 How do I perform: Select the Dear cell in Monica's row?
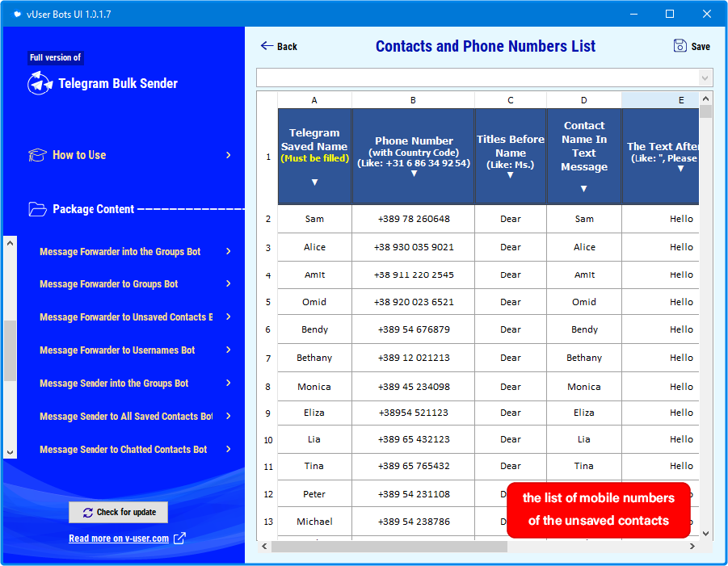tap(511, 387)
